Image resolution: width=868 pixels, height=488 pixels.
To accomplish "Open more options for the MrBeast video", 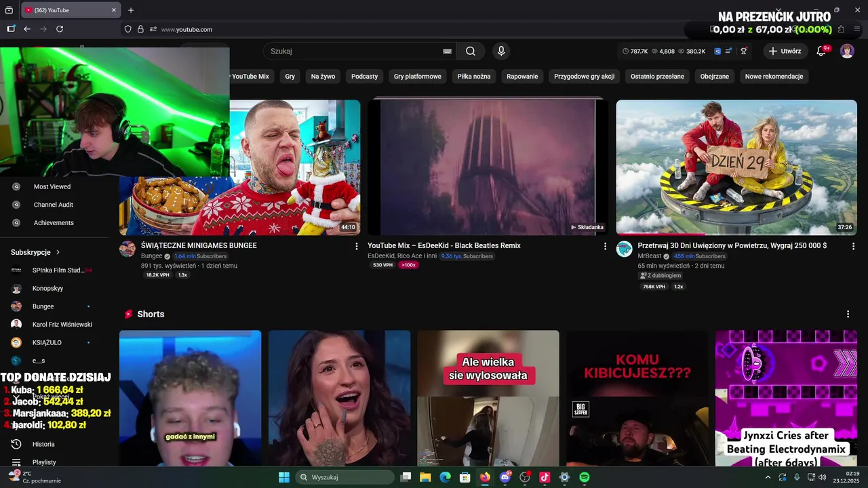I will tap(853, 246).
